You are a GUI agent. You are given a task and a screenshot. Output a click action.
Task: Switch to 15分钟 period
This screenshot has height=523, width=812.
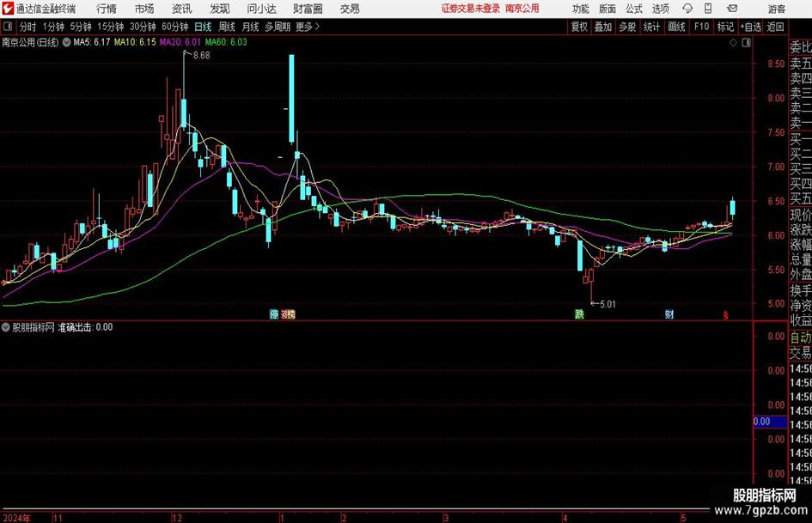[111, 27]
